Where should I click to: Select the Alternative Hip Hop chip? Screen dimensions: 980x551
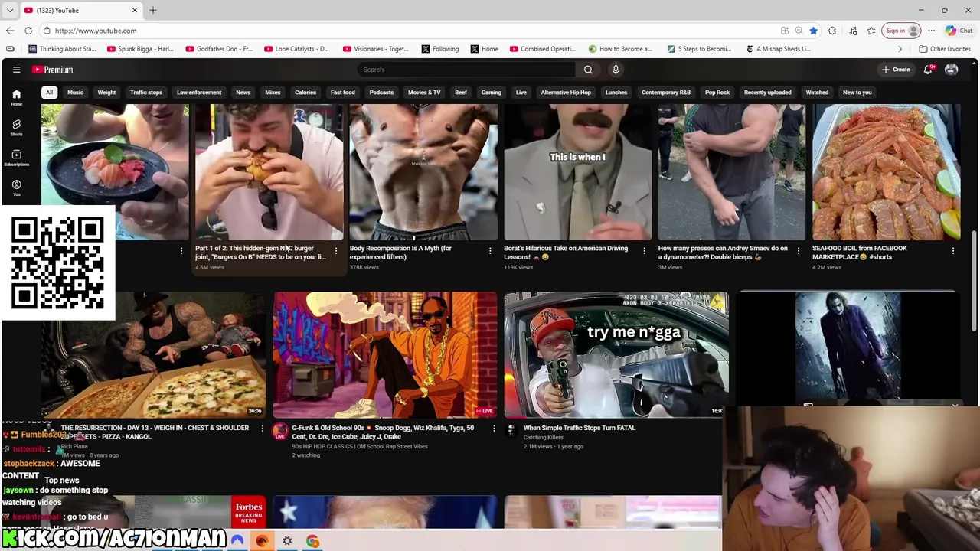566,93
